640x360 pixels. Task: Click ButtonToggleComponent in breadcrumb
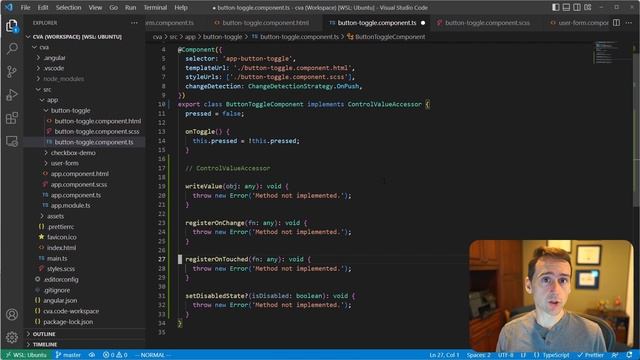click(x=386, y=37)
